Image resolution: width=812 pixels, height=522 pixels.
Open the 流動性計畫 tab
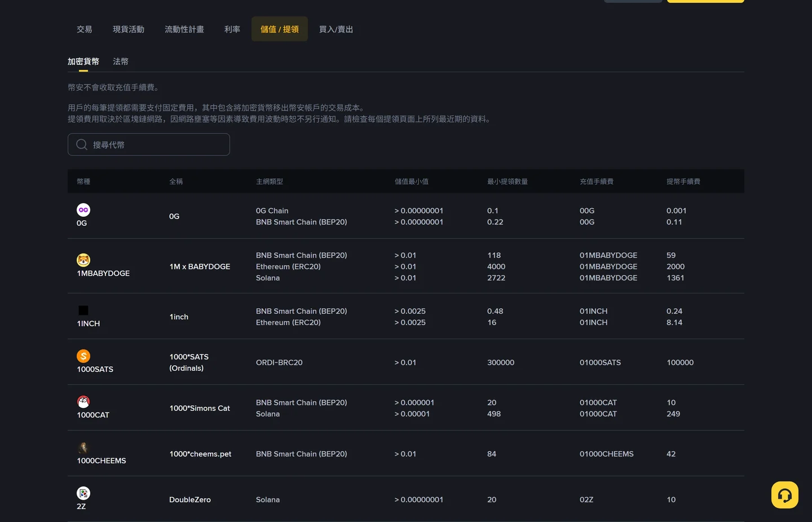184,29
